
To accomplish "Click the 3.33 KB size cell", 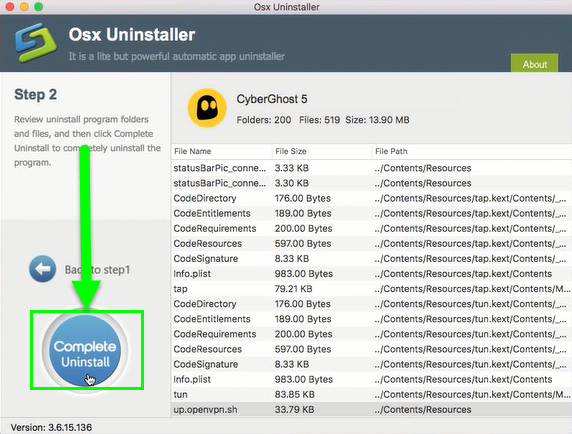I will [x=291, y=168].
